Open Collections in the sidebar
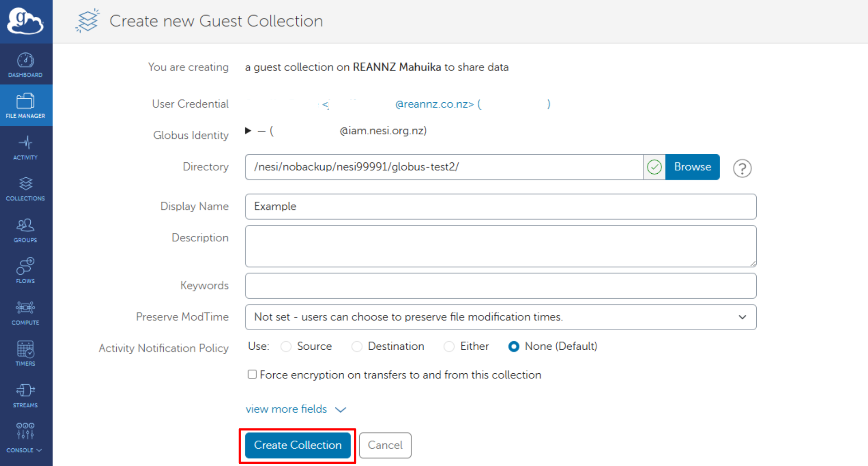 tap(26, 189)
